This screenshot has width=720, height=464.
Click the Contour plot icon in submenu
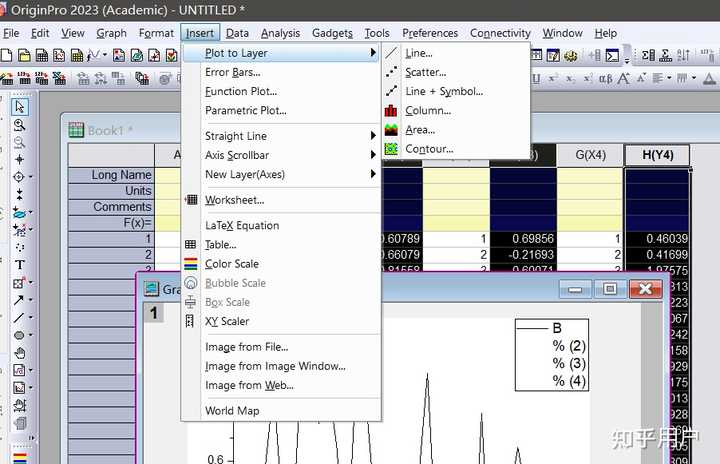pyautogui.click(x=391, y=149)
